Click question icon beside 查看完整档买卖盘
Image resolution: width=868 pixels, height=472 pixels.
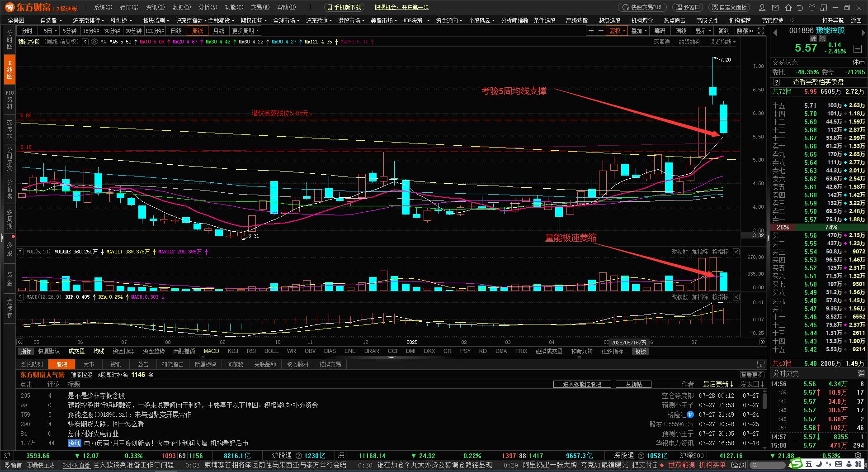[776, 82]
